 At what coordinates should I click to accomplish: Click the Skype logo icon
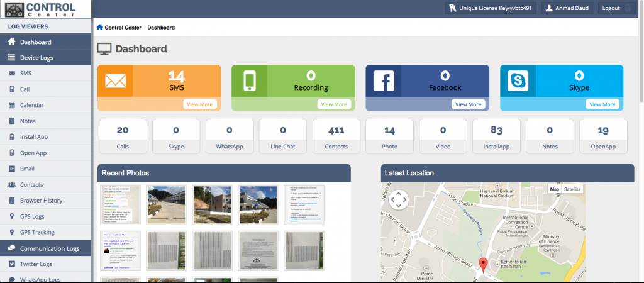tap(518, 81)
